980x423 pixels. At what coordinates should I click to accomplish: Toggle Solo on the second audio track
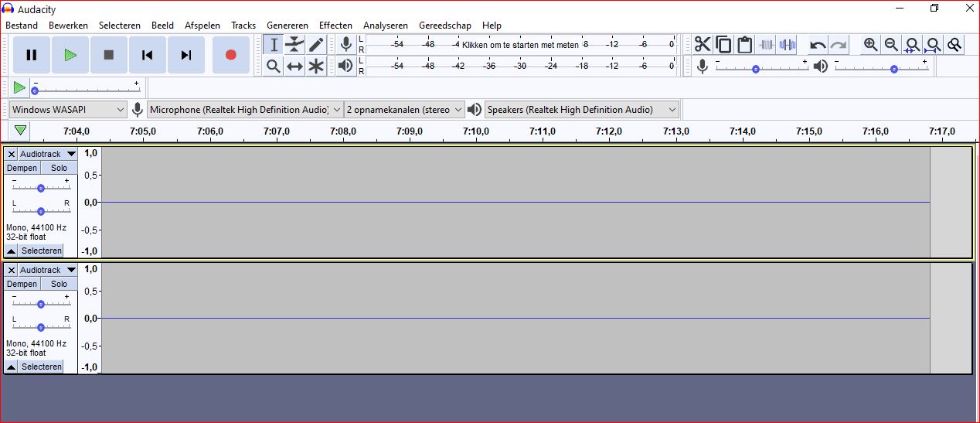(60, 284)
